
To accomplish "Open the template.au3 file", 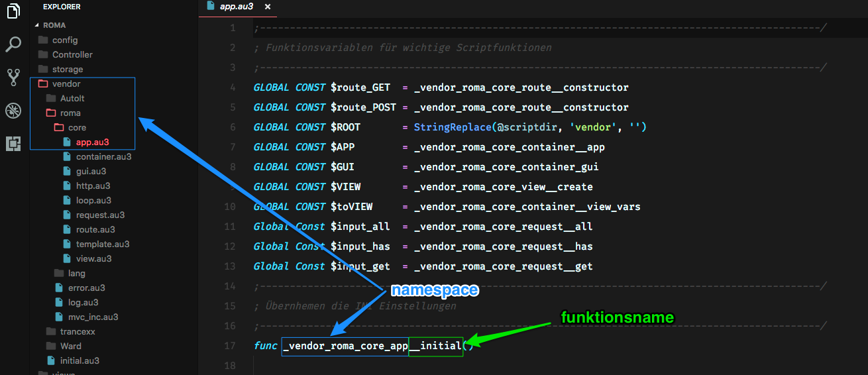I will click(102, 244).
